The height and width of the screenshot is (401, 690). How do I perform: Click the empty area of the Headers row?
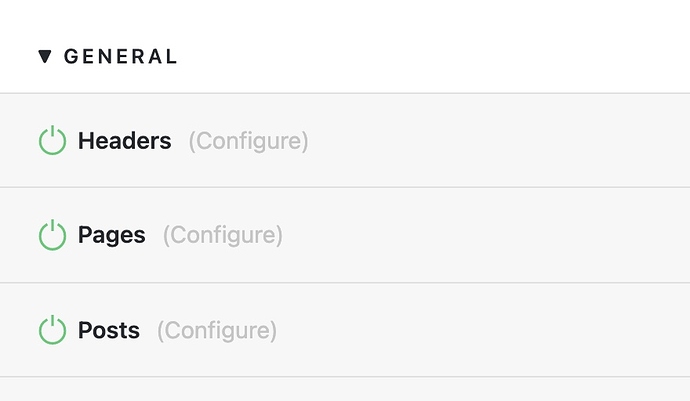[497, 140]
